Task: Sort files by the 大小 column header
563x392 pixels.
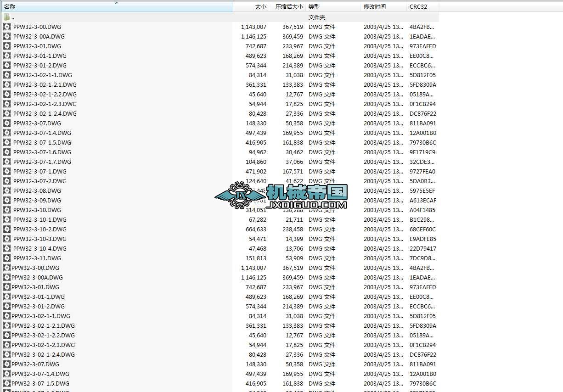Action: [260, 6]
